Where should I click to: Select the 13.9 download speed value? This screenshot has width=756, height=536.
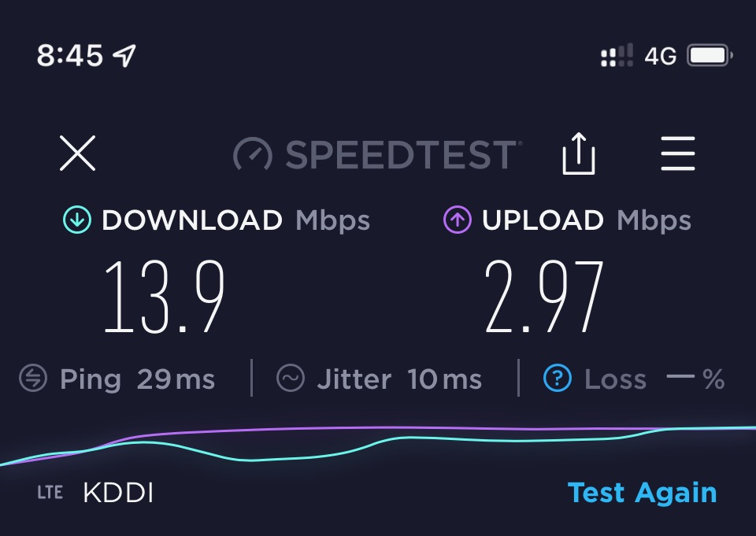click(x=165, y=297)
